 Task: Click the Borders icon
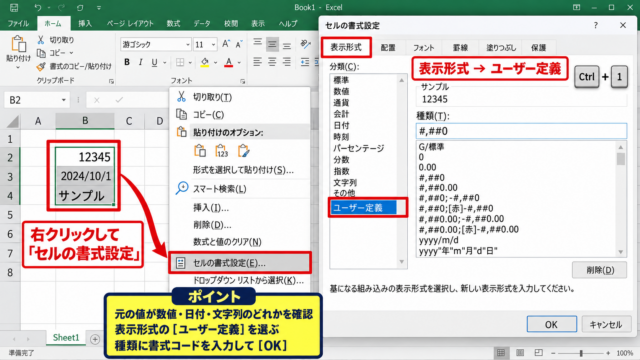coord(180,62)
